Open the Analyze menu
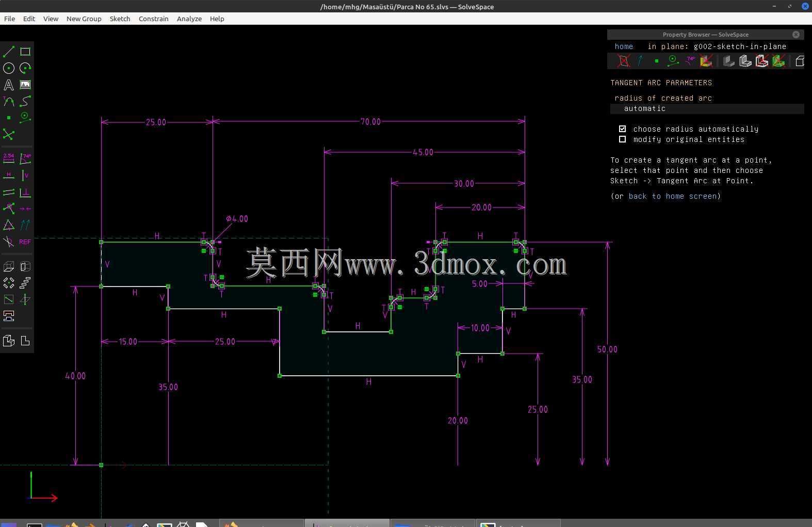Image resolution: width=812 pixels, height=527 pixels. click(x=189, y=19)
